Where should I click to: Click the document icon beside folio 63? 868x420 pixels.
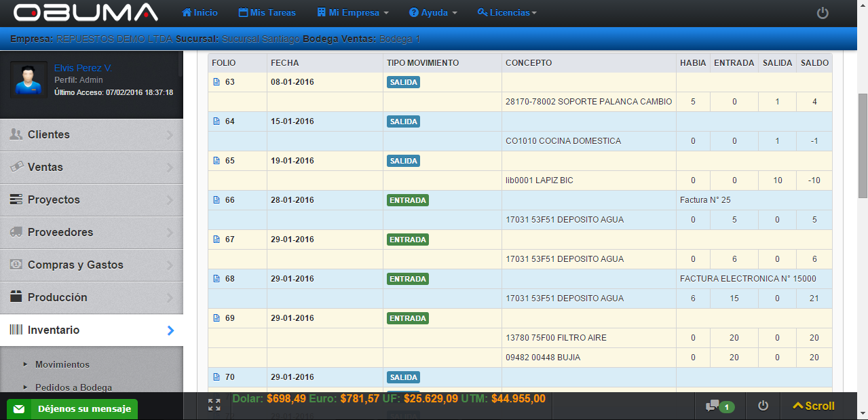point(216,82)
